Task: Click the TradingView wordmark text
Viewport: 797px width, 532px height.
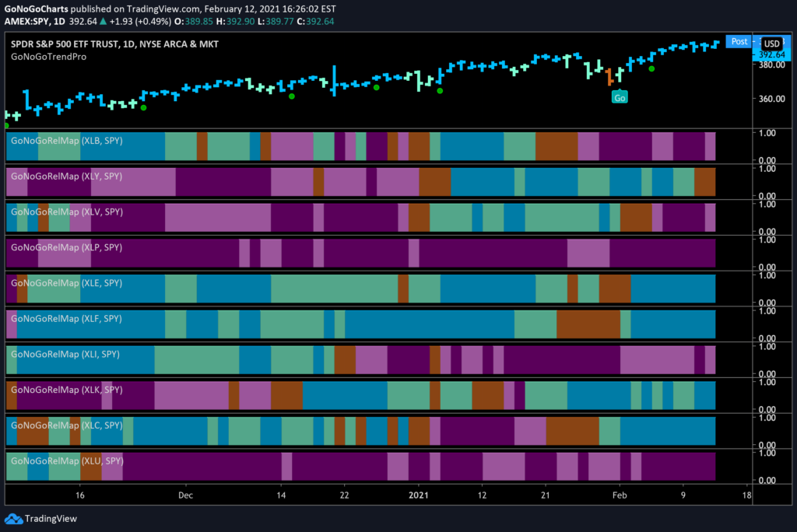Action: tap(51, 519)
